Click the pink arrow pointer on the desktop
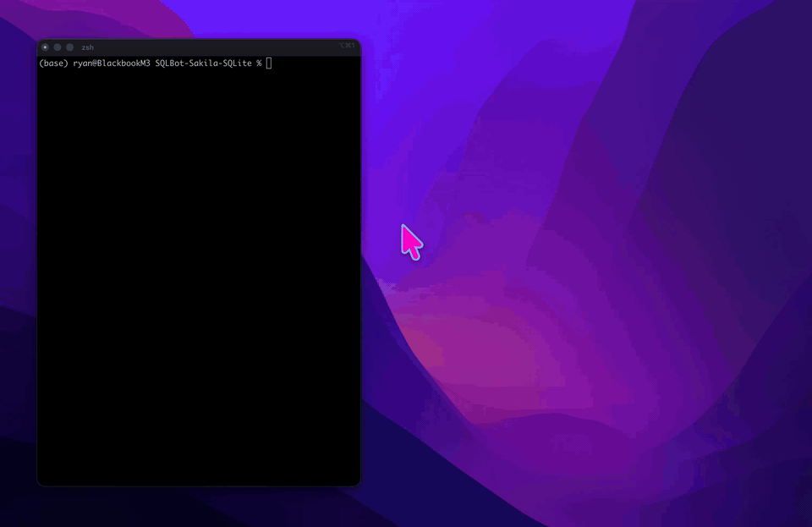 [410, 241]
